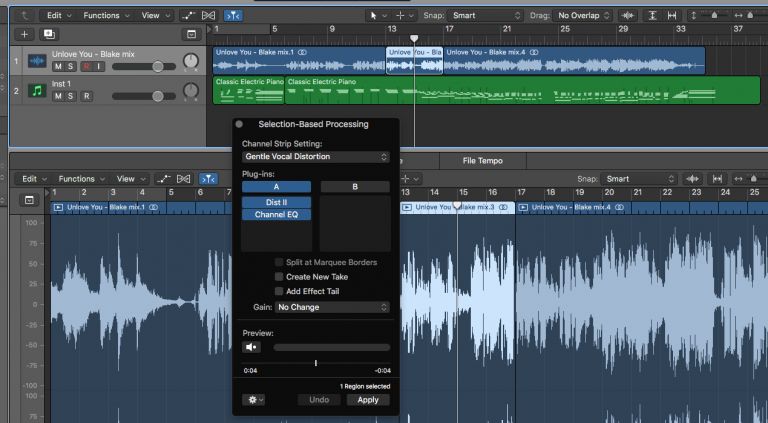Click waveform zoom button in audio editor toolbar
The width and height of the screenshot is (768, 423).
693,179
